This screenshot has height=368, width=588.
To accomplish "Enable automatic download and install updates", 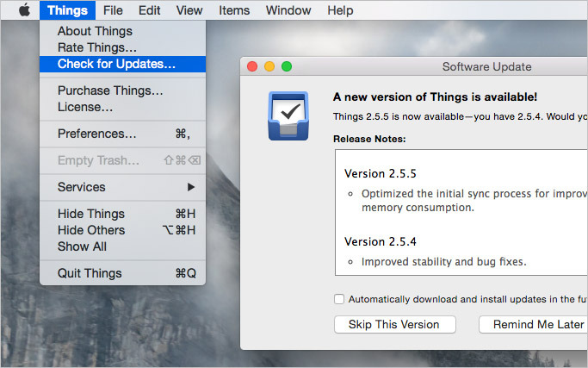I will [339, 299].
